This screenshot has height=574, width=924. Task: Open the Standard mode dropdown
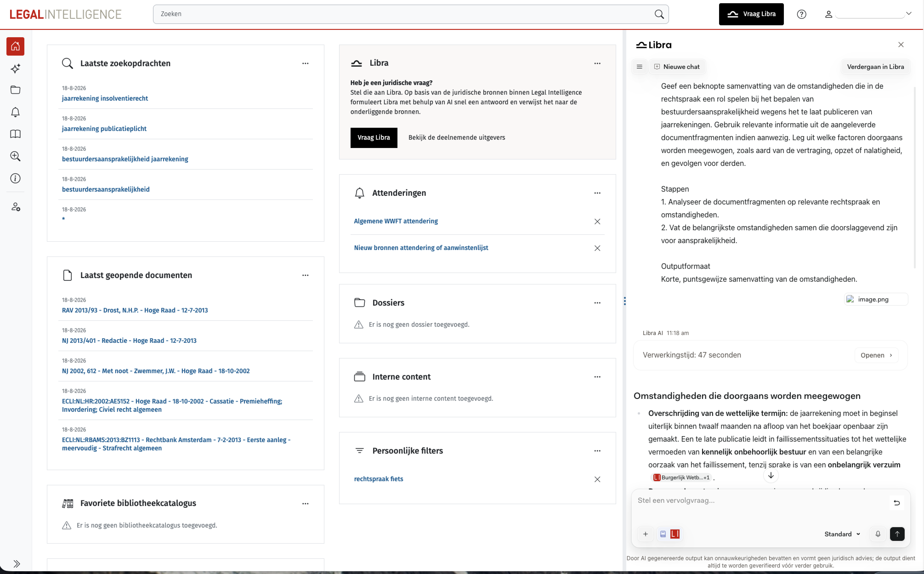pos(842,534)
